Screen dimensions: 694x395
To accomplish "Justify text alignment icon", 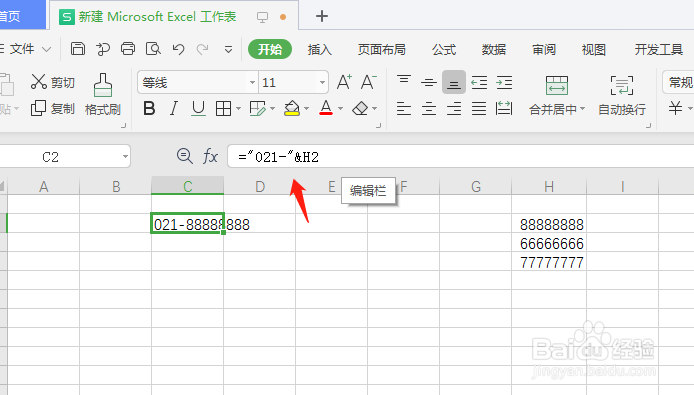I will pyautogui.click(x=479, y=108).
